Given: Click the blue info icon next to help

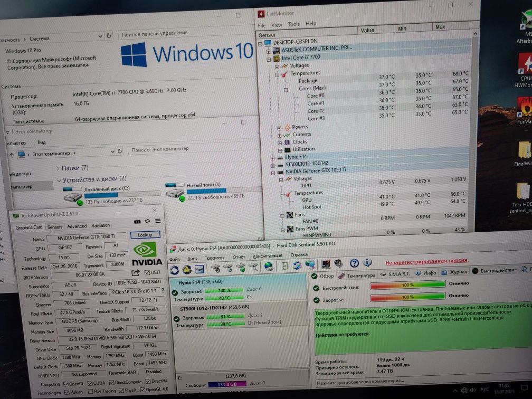Looking at the screenshot, I should (367, 263).
